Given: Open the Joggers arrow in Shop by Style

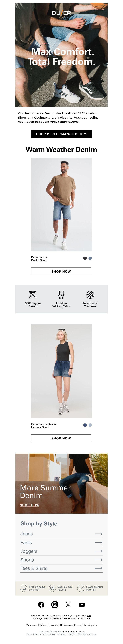Looking at the screenshot, I should 99,551.
